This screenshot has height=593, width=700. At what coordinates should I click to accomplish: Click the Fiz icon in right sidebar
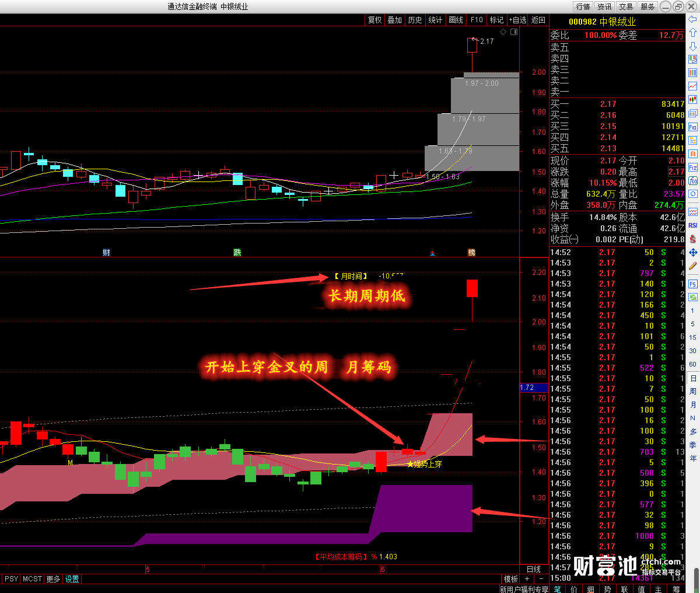693,167
